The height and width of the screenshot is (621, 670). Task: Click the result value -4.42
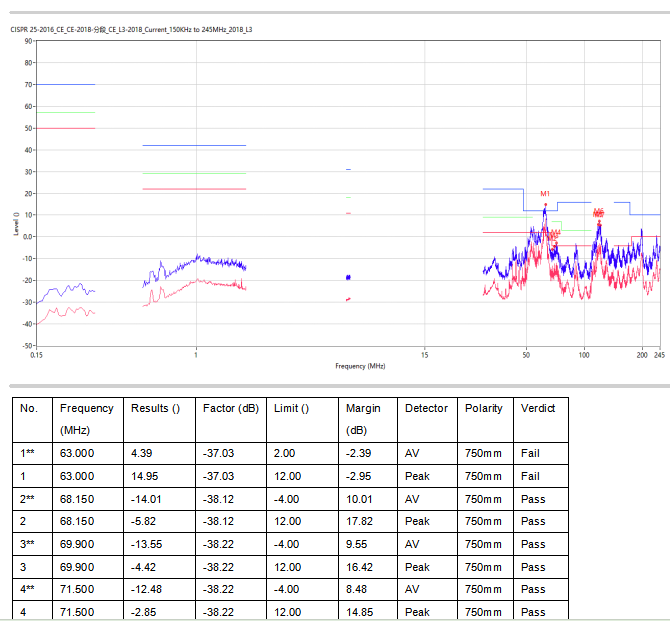pos(143,567)
